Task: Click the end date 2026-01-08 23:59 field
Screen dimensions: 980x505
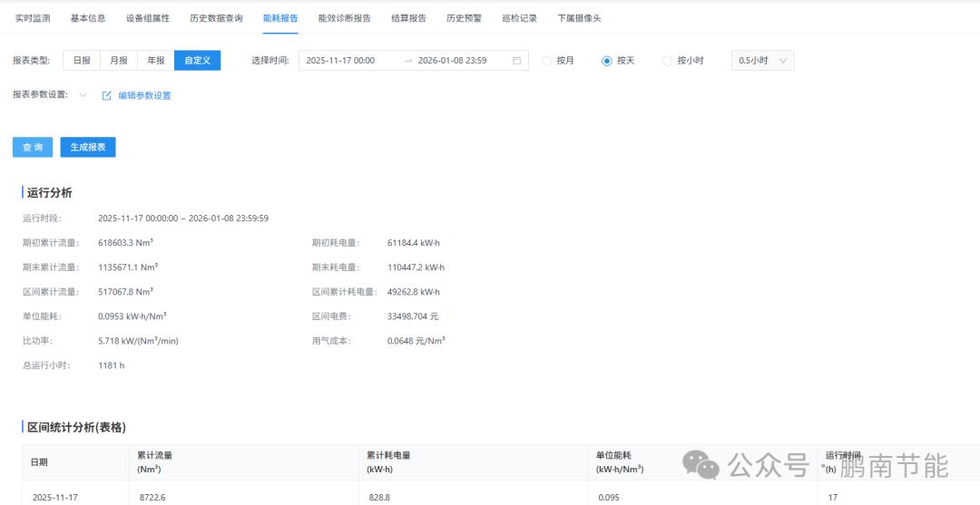Action: point(452,61)
